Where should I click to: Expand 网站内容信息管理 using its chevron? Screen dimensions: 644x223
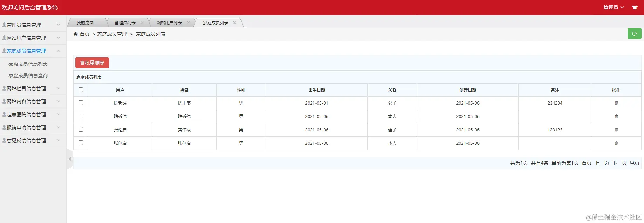[59, 101]
